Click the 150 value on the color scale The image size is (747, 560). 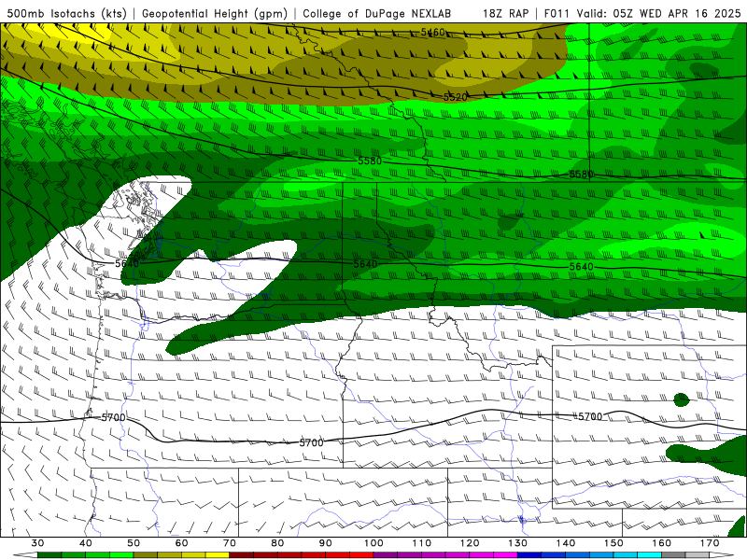613,543
